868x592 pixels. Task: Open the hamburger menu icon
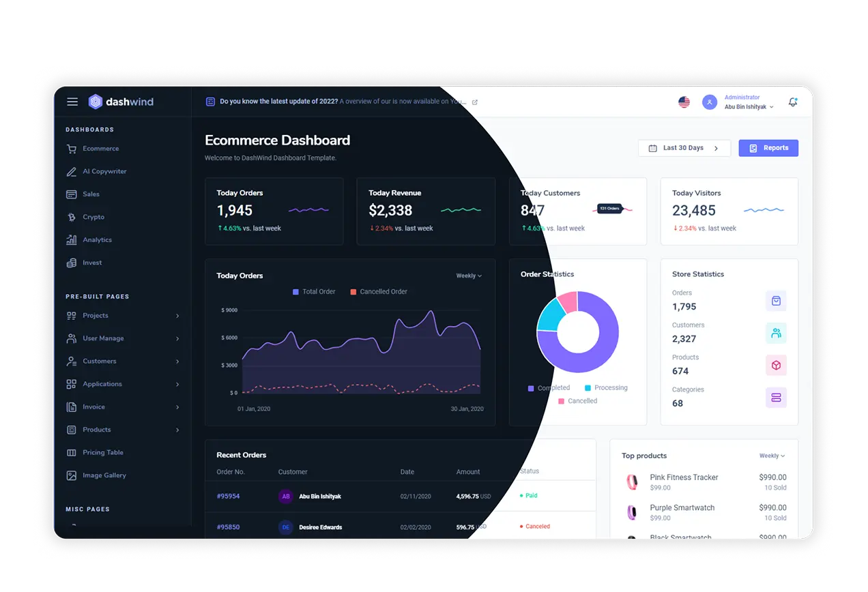pyautogui.click(x=72, y=102)
